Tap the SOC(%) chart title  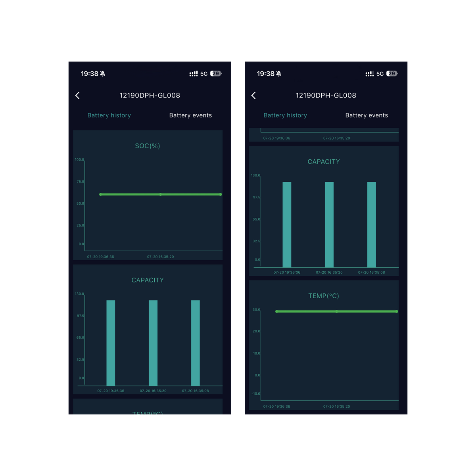(x=148, y=146)
